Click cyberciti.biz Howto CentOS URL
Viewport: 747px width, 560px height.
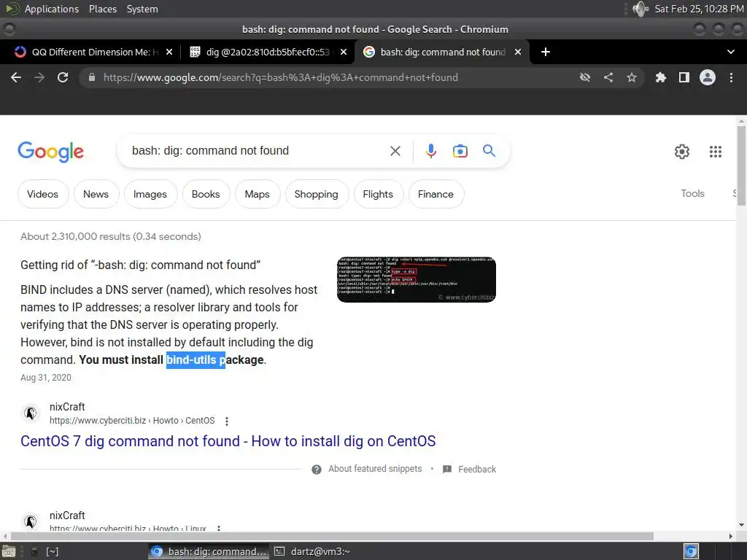click(132, 421)
